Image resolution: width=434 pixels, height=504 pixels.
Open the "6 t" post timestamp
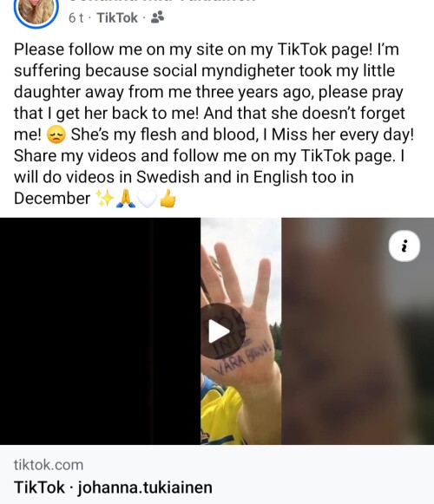point(76,17)
